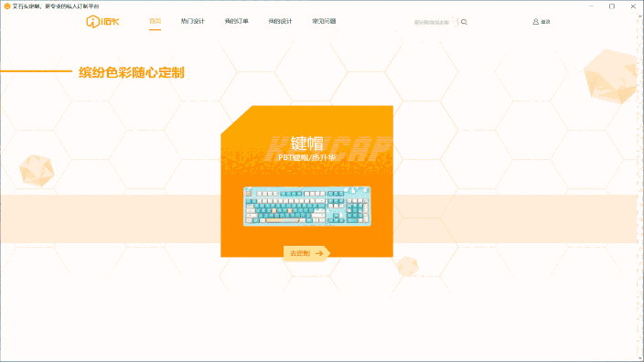Screen dimensions: 644x362
Task: Click the 去定制 button on keycap card
Action: coord(306,253)
